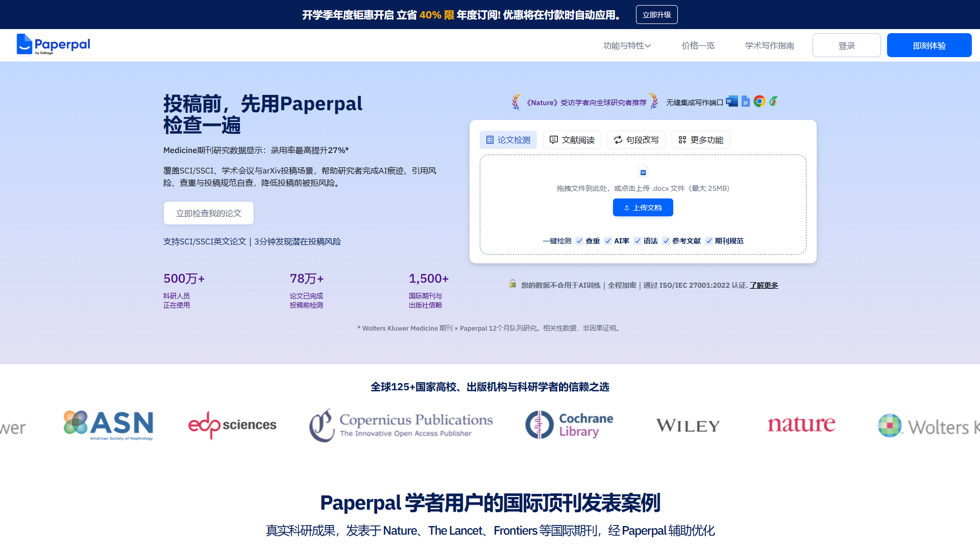
Task: Click the 登录 button
Action: point(847,45)
